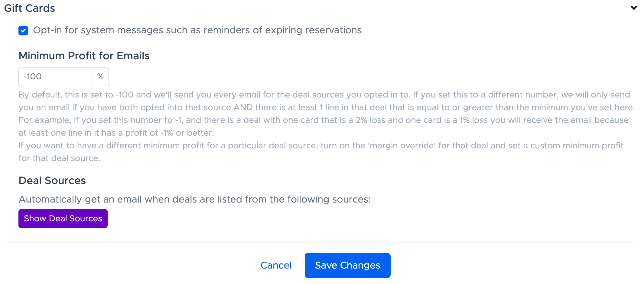The image size is (644, 284).
Task: Click the divider line above Cancel
Action: pos(320,243)
